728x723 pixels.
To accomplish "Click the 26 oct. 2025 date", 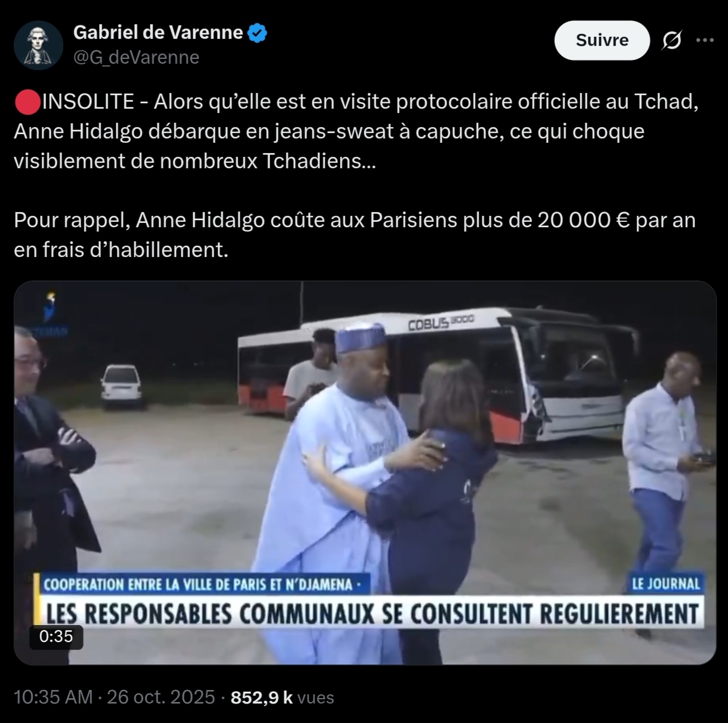I will click(x=161, y=697).
